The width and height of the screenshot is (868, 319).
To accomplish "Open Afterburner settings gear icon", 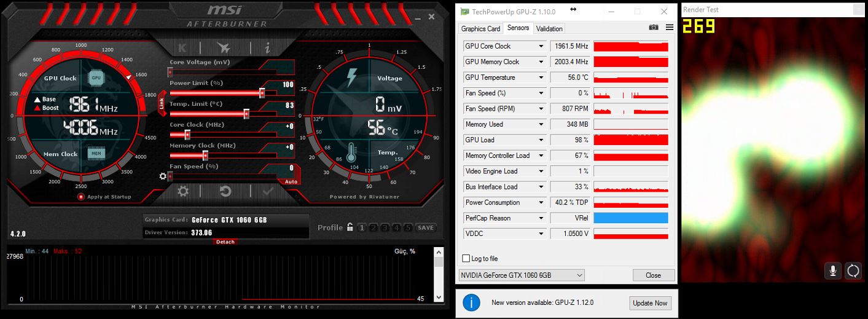I will click(183, 191).
